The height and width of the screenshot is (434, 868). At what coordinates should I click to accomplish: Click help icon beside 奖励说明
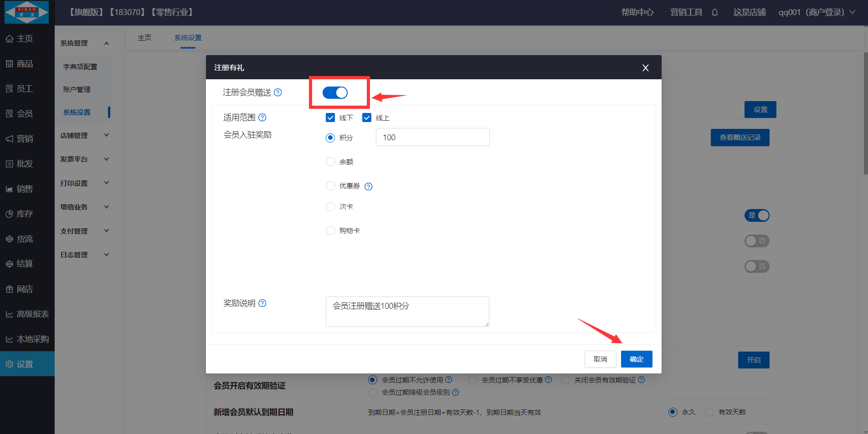point(262,303)
